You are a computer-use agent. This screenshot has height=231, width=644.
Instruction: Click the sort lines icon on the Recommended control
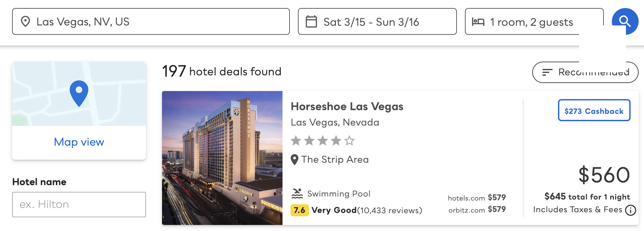click(x=548, y=72)
